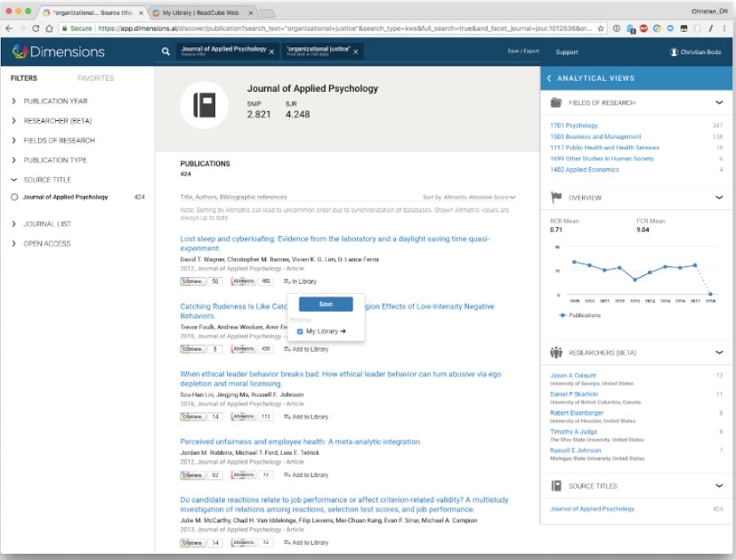
Task: Switch to the My Library ReadCube browser tab
Action: click(200, 12)
